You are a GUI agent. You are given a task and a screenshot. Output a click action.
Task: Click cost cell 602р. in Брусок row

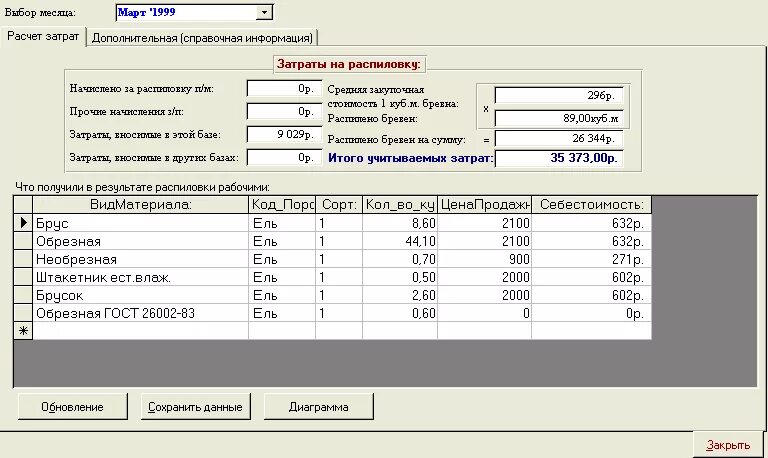point(592,295)
